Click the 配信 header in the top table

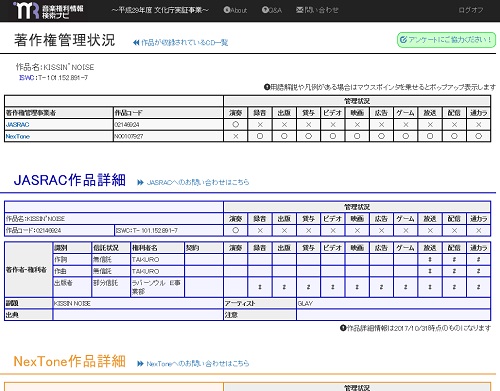pyautogui.click(x=454, y=113)
